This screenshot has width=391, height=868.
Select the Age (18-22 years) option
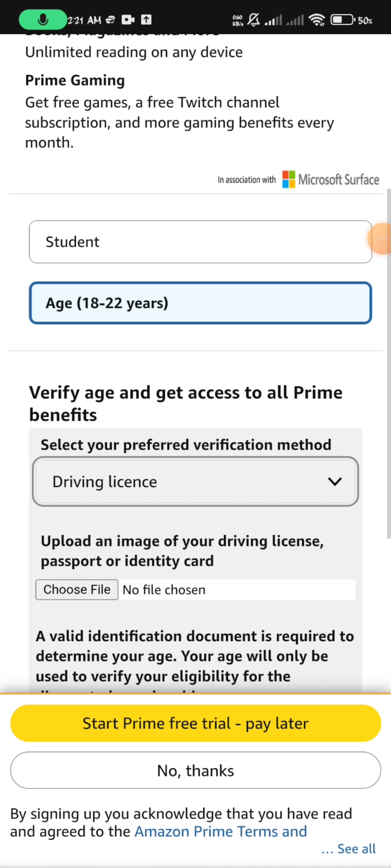coord(200,303)
